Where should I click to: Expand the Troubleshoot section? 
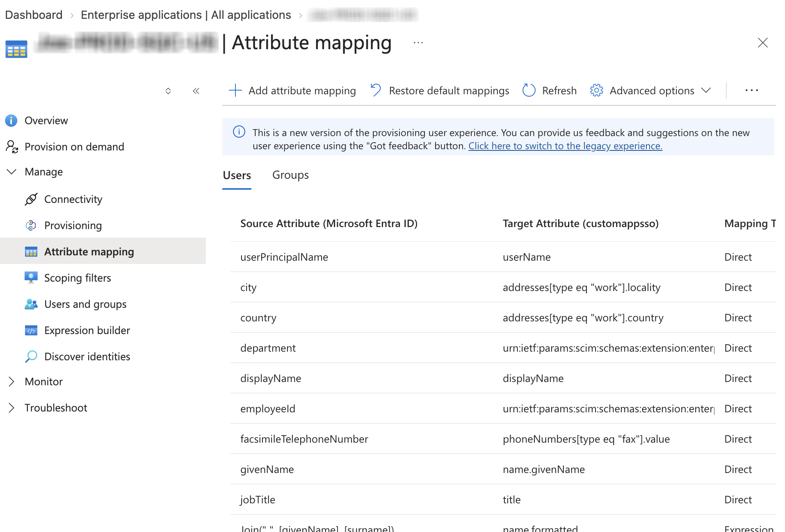[x=11, y=408]
